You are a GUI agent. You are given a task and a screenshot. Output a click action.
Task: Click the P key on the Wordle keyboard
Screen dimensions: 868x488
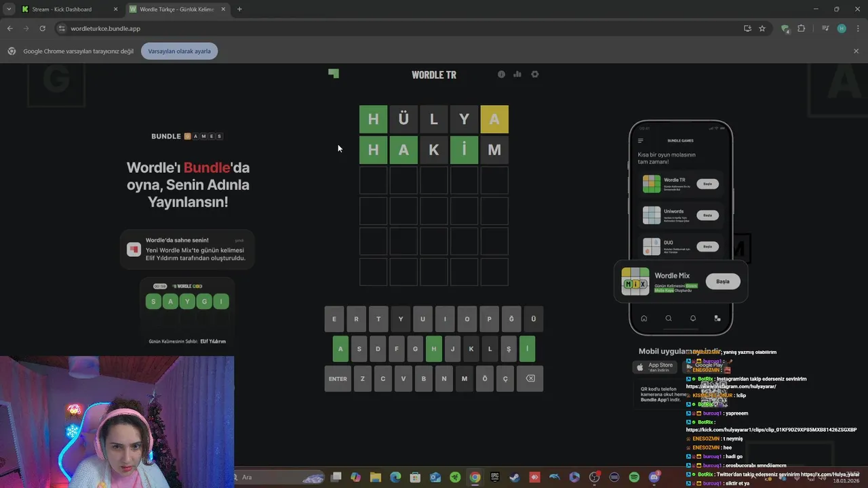(489, 319)
